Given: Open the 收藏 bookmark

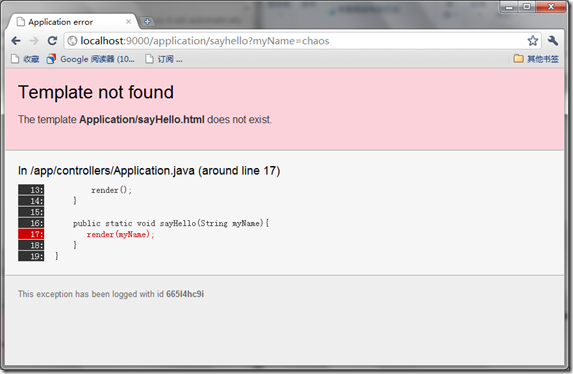Looking at the screenshot, I should [x=25, y=59].
